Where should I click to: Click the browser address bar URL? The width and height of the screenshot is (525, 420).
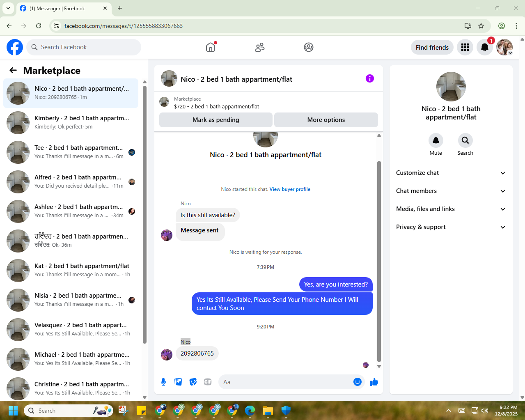124,26
